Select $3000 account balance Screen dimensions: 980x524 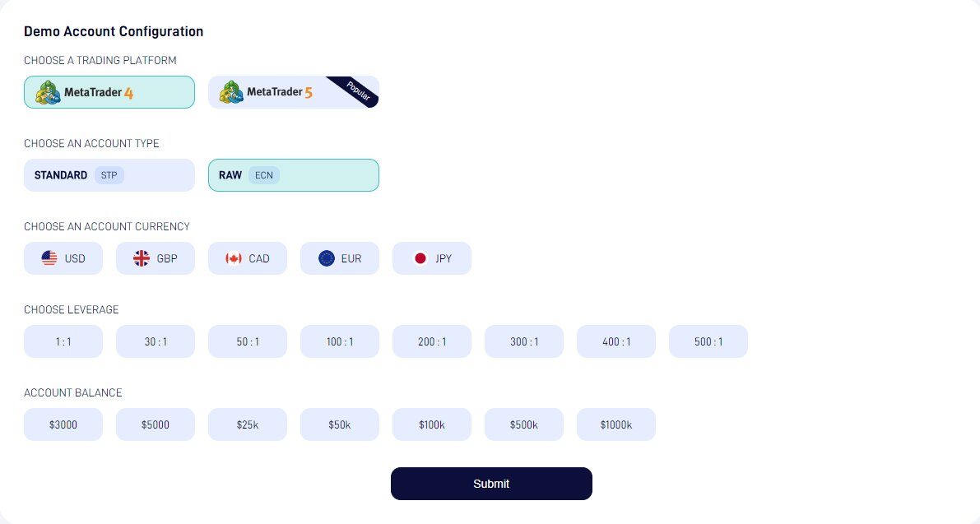point(63,424)
